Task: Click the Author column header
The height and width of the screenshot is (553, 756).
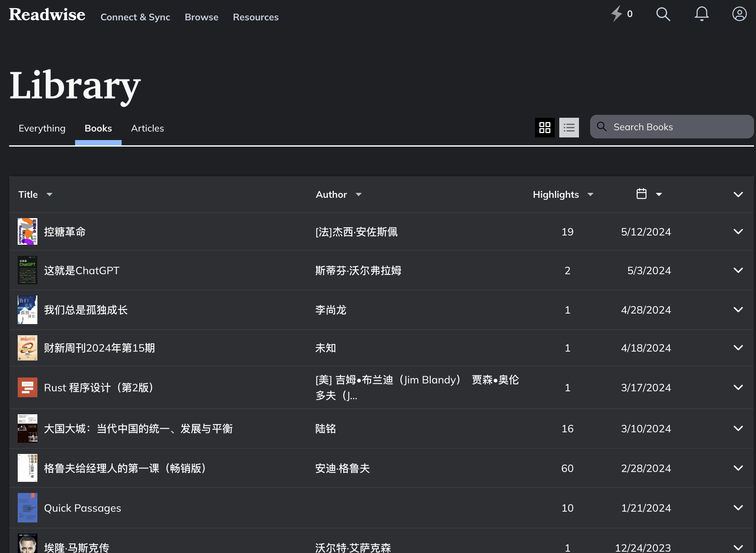Action: [331, 195]
